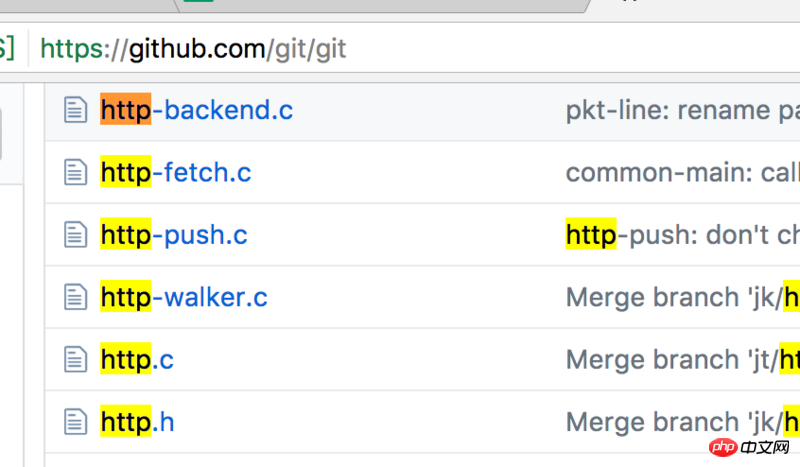The image size is (800, 467).
Task: Open the http.h header file
Action: tap(137, 422)
